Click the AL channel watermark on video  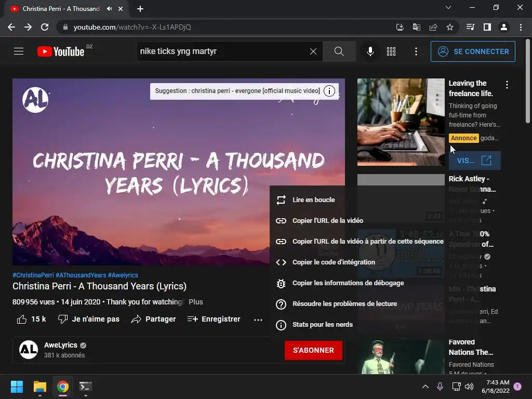pyautogui.click(x=35, y=100)
